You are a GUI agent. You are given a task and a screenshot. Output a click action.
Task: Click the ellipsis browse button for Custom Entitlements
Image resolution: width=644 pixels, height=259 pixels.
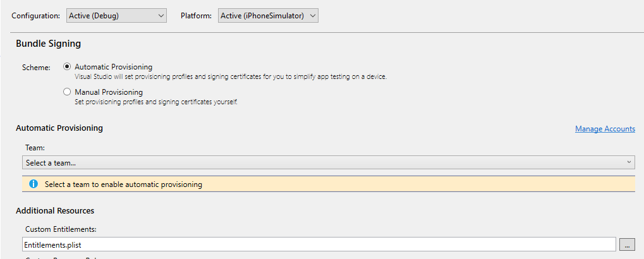point(627,244)
